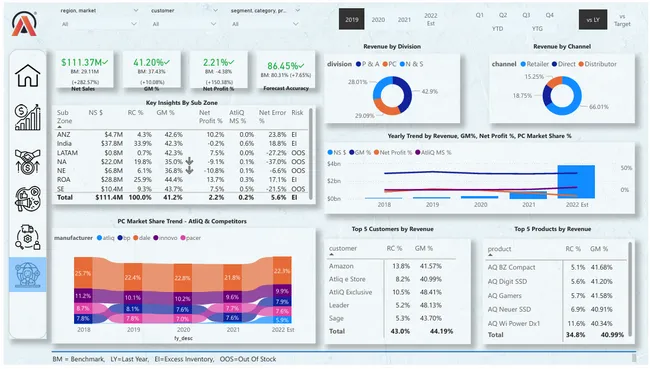
Task: Click the product column header
Action: pyautogui.click(x=499, y=249)
